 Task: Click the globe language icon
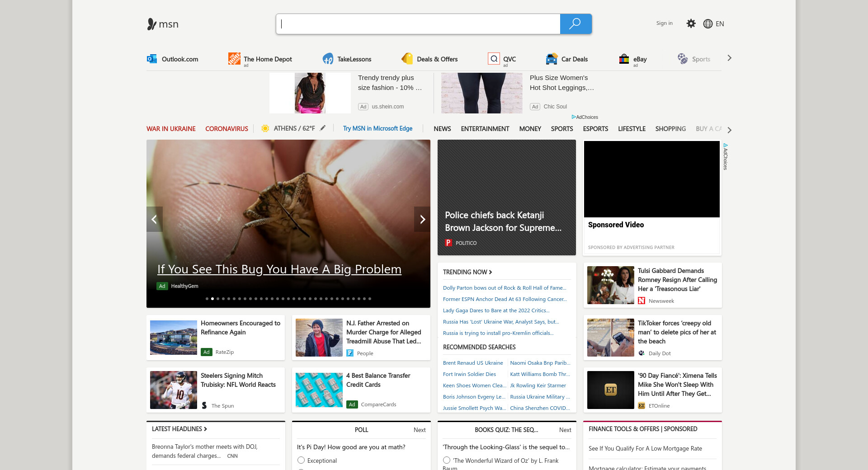708,24
